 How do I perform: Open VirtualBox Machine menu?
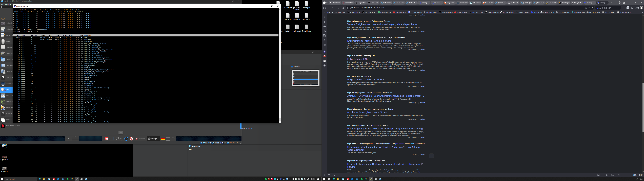(8, 4)
